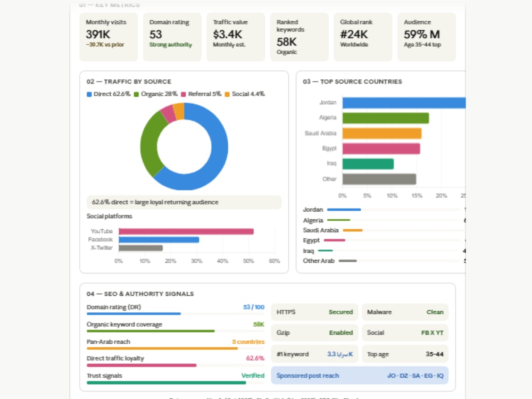Click the teal Iraq chart bar
532x399 pixels.
(368, 164)
